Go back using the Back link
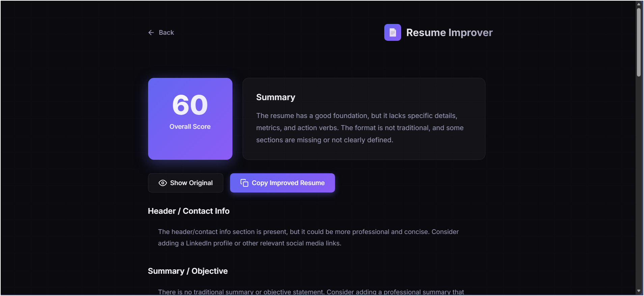 tap(161, 32)
